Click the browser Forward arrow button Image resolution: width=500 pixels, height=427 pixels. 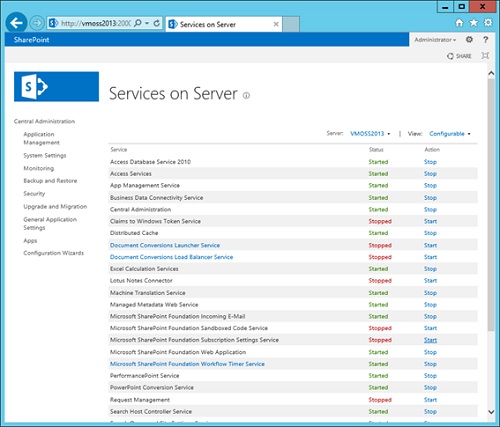coord(37,23)
